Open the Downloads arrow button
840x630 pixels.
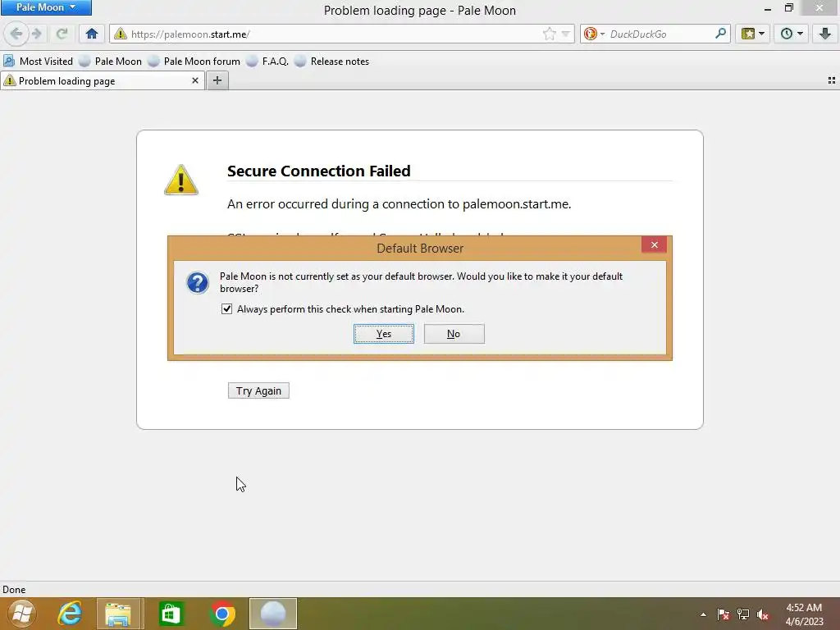point(825,34)
